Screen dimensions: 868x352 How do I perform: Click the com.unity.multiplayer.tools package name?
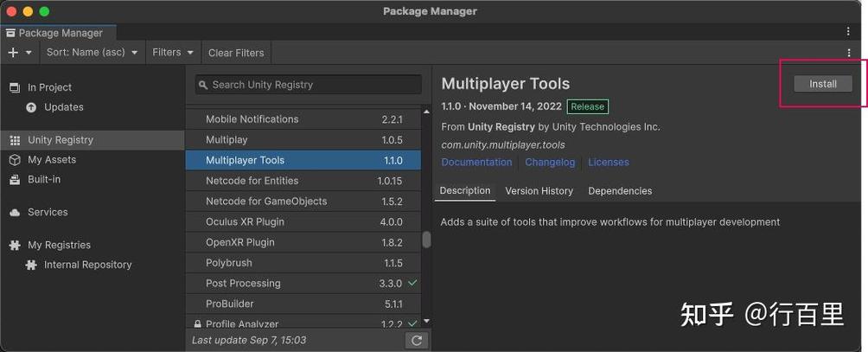point(503,145)
